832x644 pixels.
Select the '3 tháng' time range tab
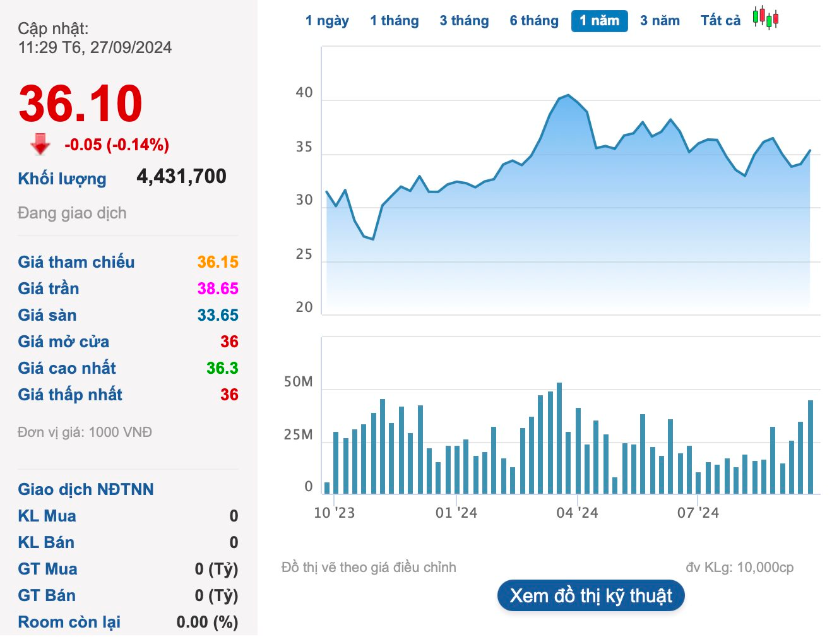point(465,21)
